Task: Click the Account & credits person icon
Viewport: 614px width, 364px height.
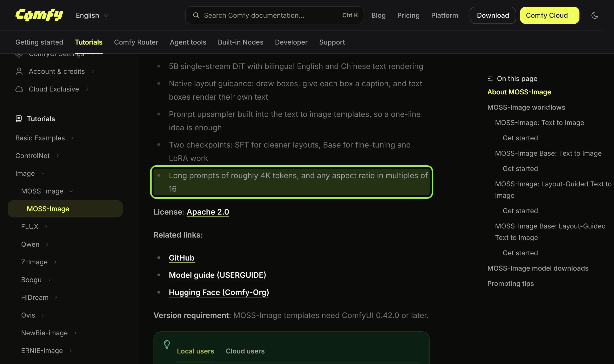Action: tap(19, 71)
